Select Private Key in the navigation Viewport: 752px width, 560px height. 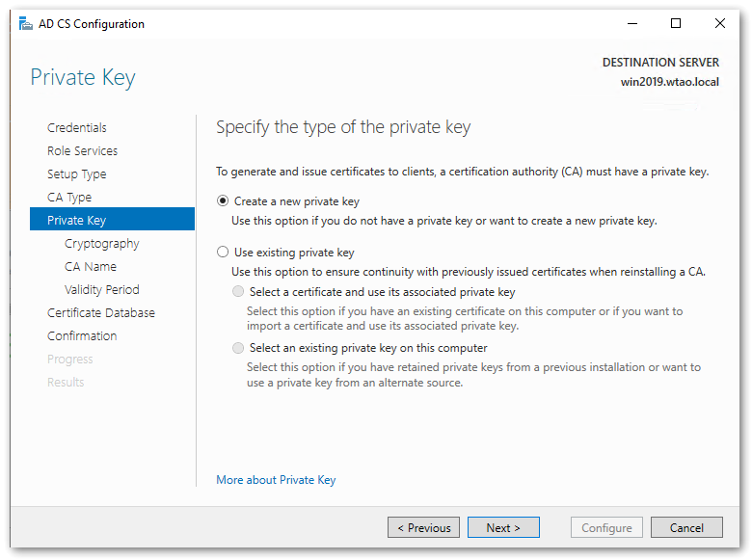(x=77, y=221)
